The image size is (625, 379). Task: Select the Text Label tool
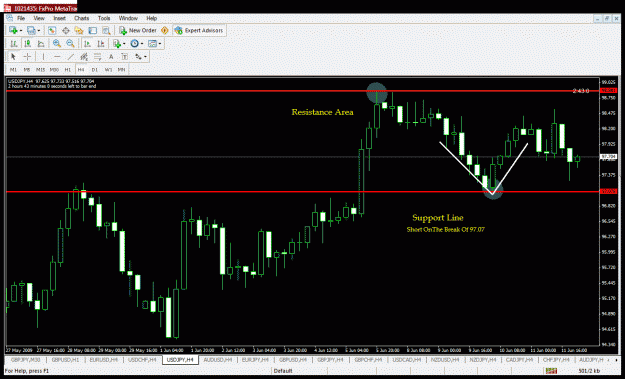click(x=125, y=57)
